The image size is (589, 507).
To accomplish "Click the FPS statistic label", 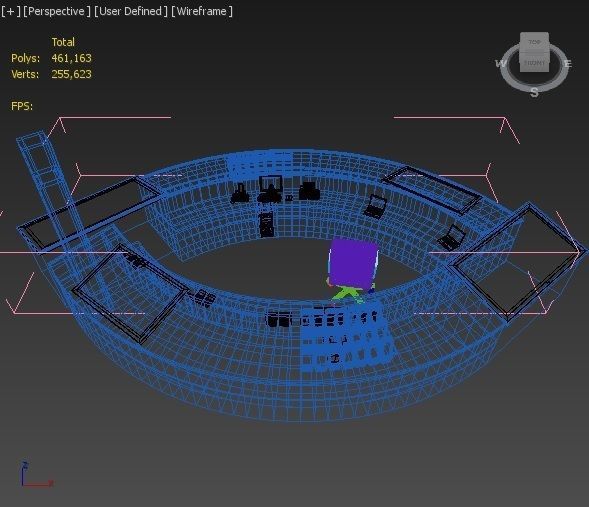I will (22, 106).
